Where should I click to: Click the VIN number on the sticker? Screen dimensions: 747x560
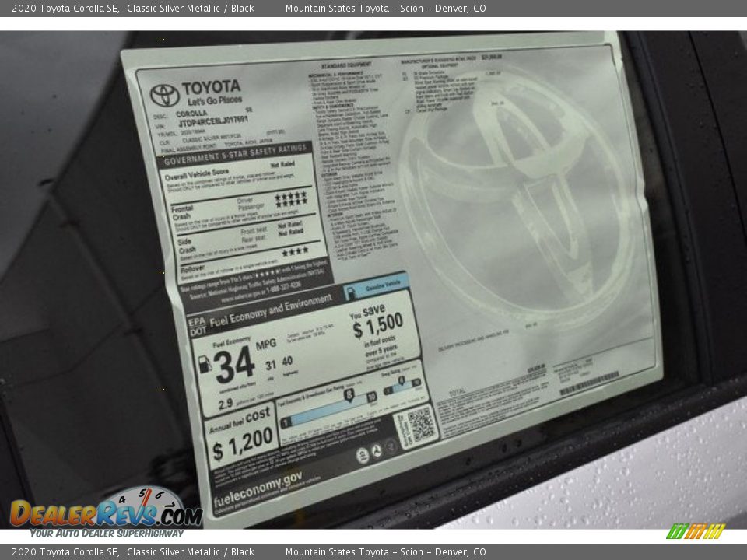pyautogui.click(x=212, y=122)
